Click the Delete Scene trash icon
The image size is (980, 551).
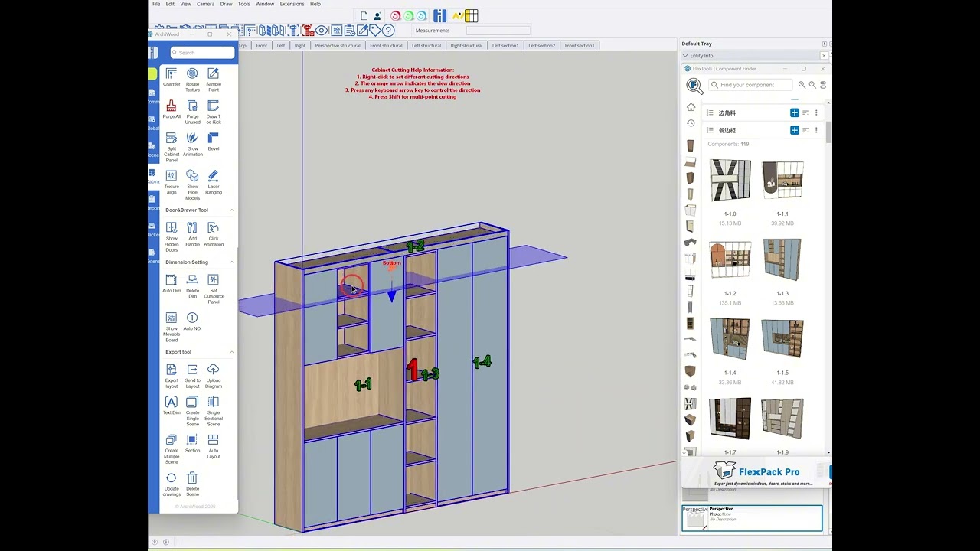192,484
